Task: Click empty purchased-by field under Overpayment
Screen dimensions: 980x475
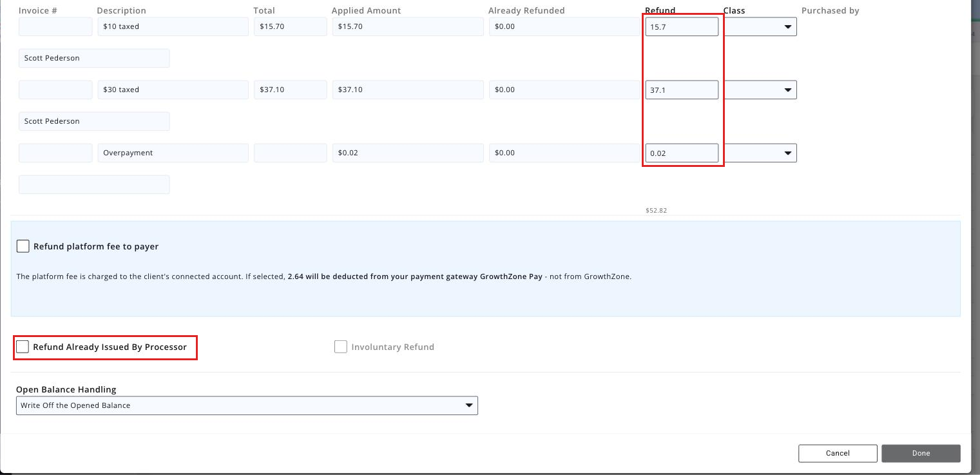Action: [x=94, y=184]
